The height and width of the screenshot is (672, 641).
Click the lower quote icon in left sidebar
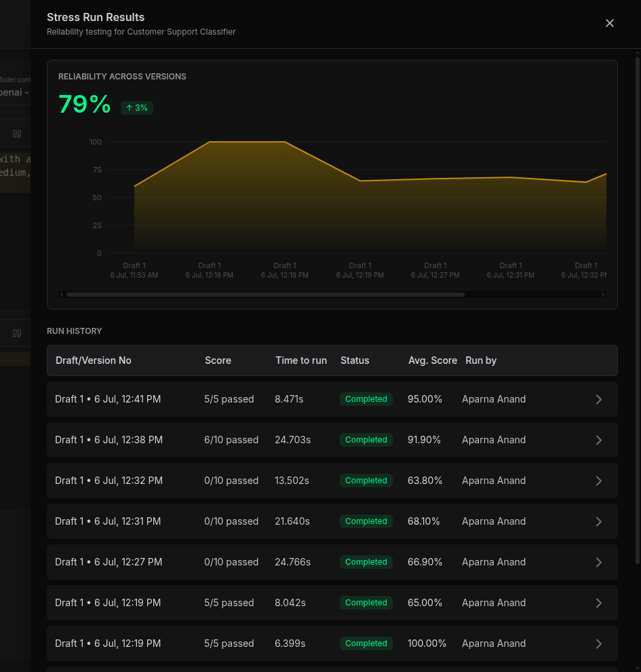click(x=17, y=333)
